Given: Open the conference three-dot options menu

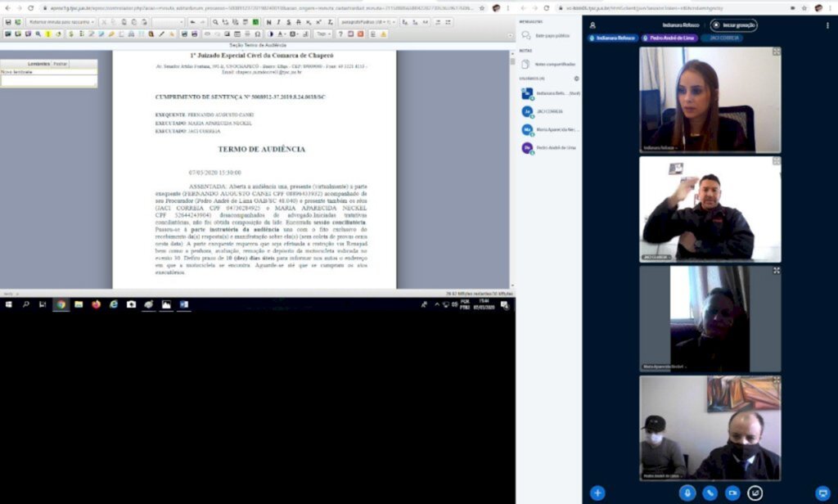Looking at the screenshot, I should (x=827, y=25).
